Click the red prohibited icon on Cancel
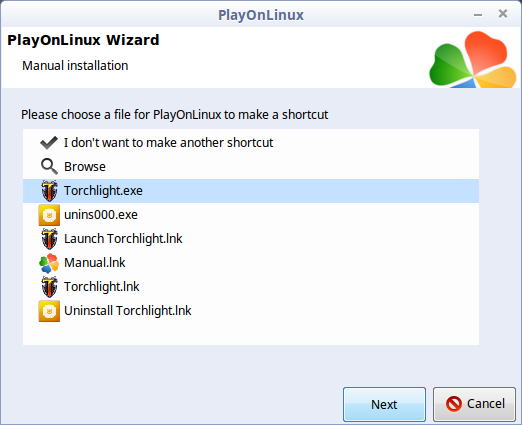Viewport: 522px width, 425px height. tap(454, 404)
